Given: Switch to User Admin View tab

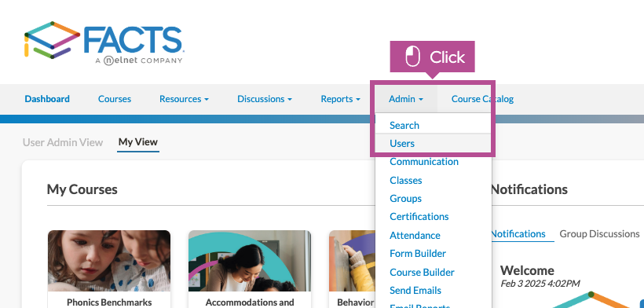Looking at the screenshot, I should pos(63,142).
